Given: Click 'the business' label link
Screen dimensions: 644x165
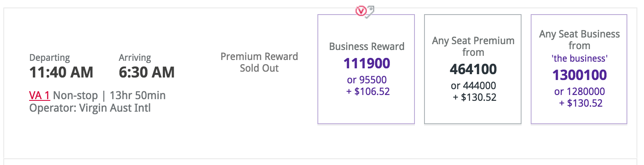Looking at the screenshot, I should point(579,59).
